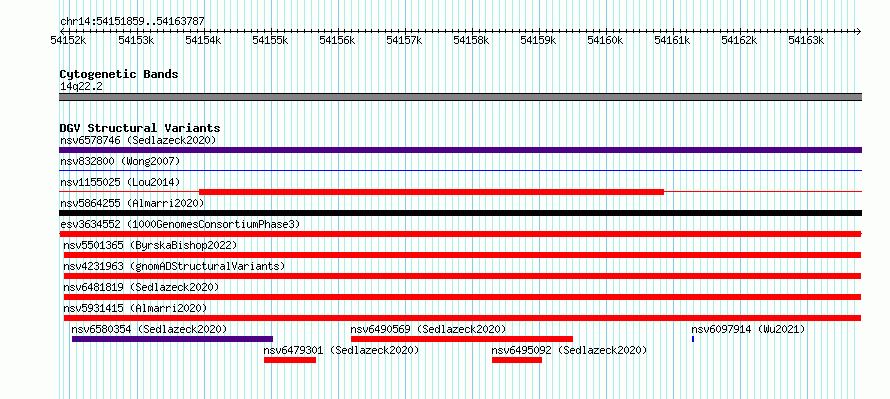Open the nsv832800 (Wong2007) label

tap(120, 161)
